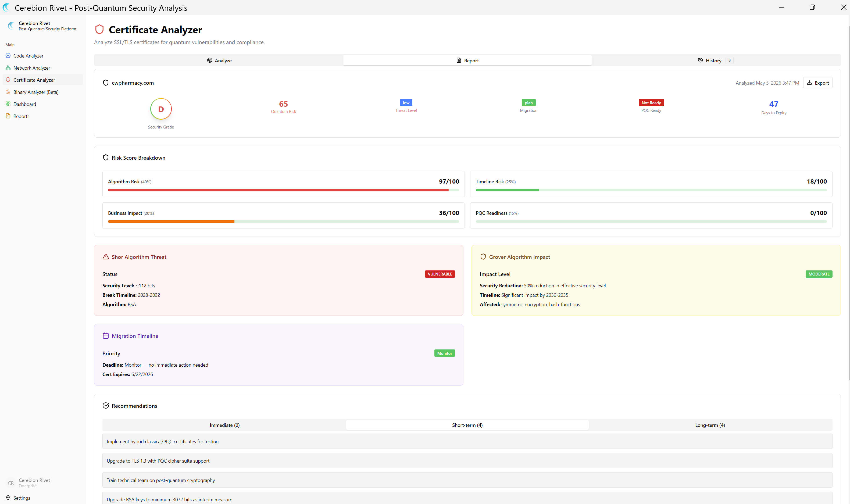Click the calendar icon for Migration Timeline

(106, 335)
